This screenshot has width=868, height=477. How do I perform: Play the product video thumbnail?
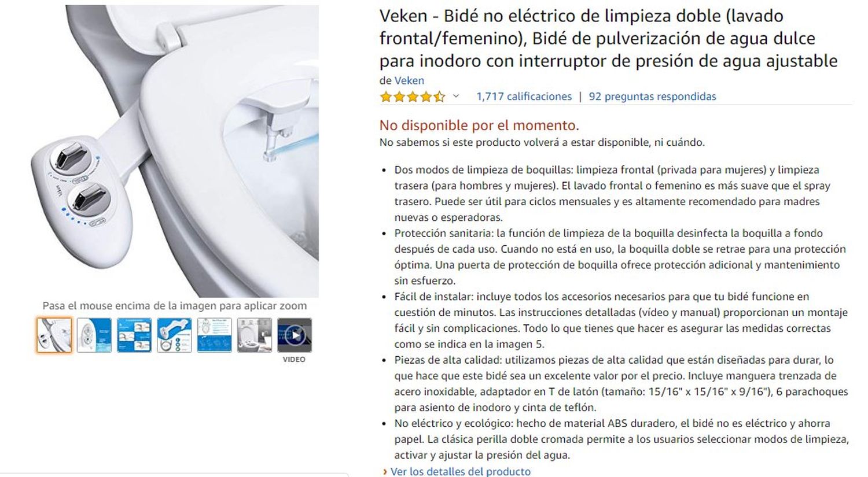(x=295, y=335)
